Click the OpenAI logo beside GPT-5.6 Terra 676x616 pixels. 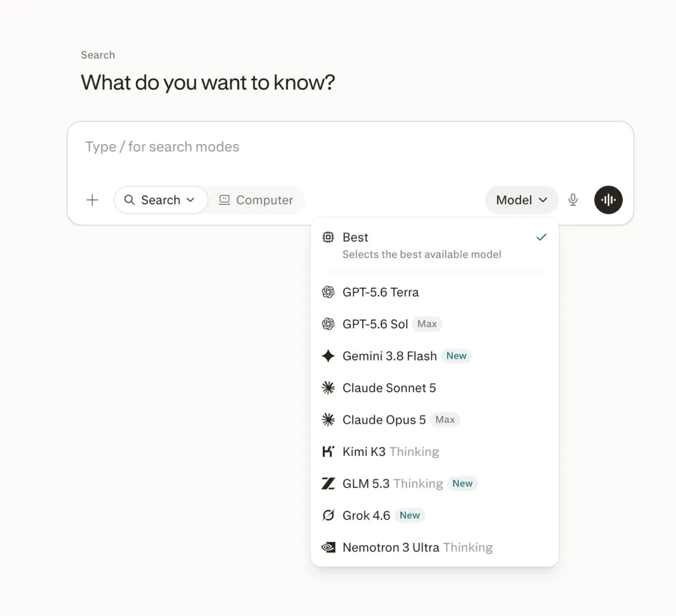click(328, 292)
